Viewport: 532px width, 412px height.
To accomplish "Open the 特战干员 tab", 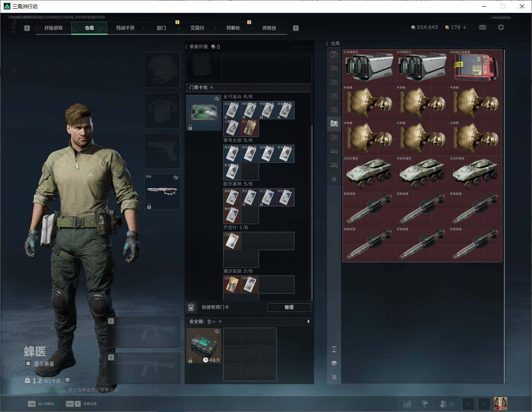I will (125, 28).
